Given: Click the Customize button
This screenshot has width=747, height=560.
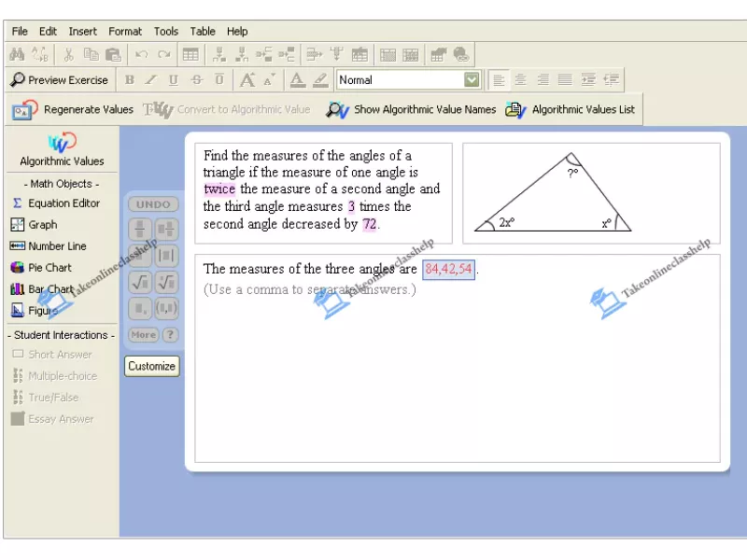Looking at the screenshot, I should coord(152,366).
